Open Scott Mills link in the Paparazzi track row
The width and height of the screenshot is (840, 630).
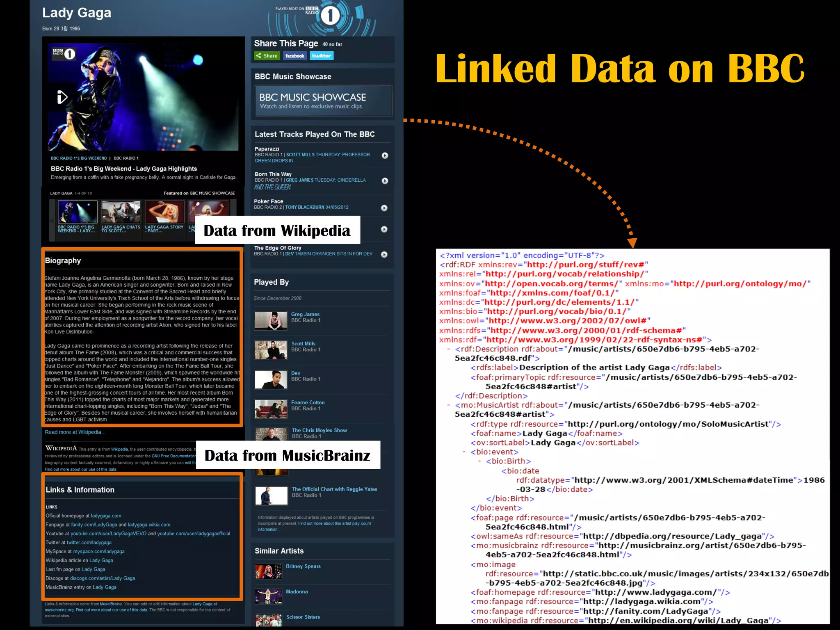[300, 155]
